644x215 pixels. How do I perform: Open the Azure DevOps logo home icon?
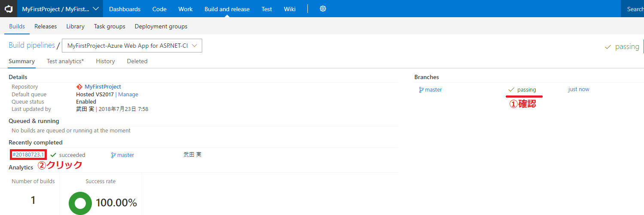(x=9, y=9)
